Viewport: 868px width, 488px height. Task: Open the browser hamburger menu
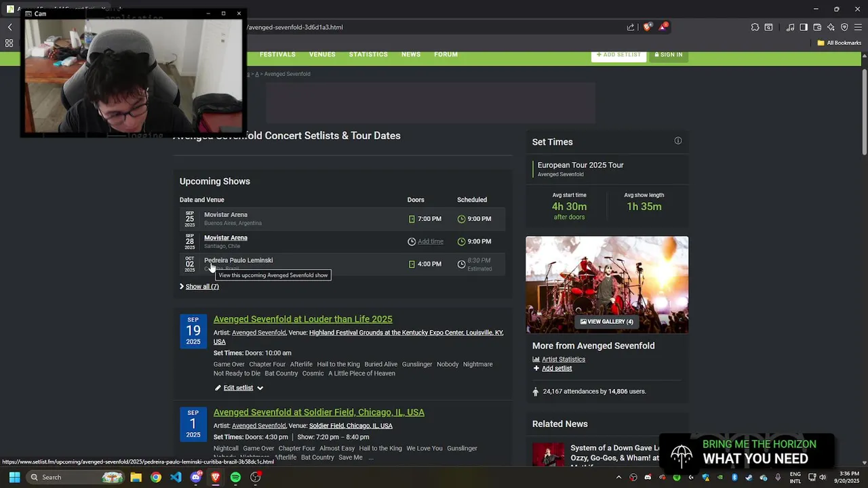[x=858, y=27]
